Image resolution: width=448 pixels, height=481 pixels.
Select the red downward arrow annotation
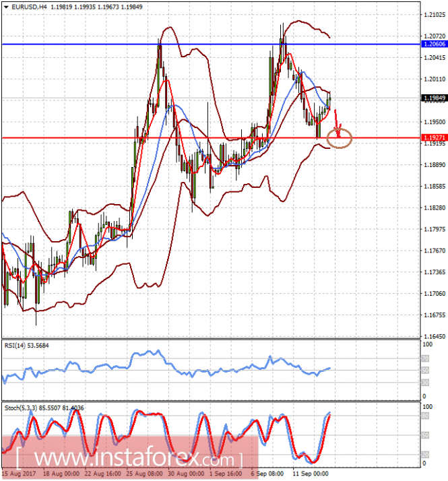click(338, 123)
